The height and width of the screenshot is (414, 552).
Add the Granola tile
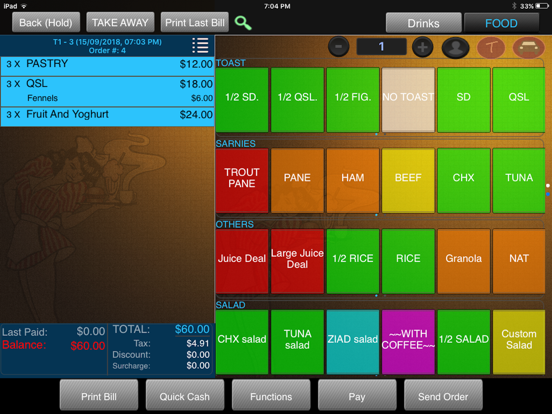pyautogui.click(x=464, y=261)
